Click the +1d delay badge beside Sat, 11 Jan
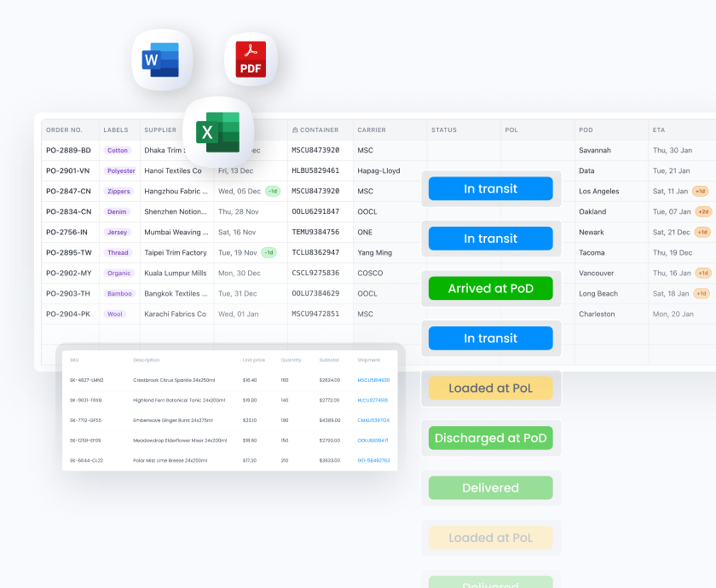This screenshot has width=716, height=588. pyautogui.click(x=701, y=191)
